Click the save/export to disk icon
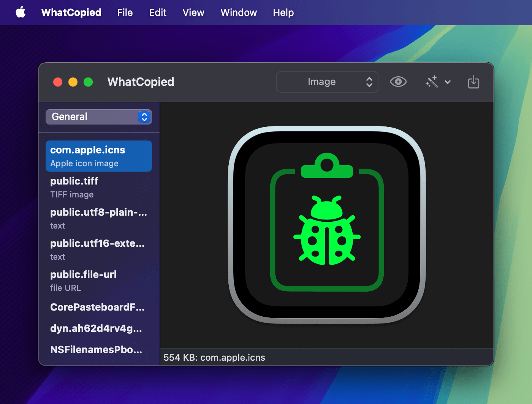The image size is (532, 404). pyautogui.click(x=473, y=82)
